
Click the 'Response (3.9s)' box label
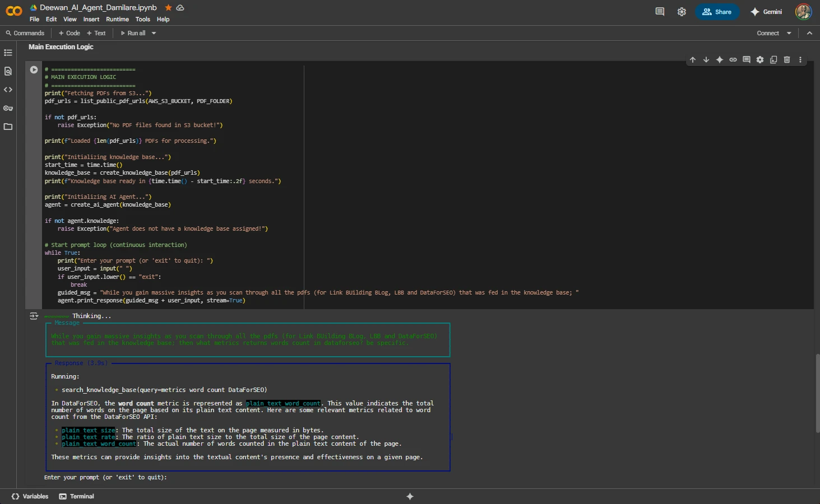(81, 363)
